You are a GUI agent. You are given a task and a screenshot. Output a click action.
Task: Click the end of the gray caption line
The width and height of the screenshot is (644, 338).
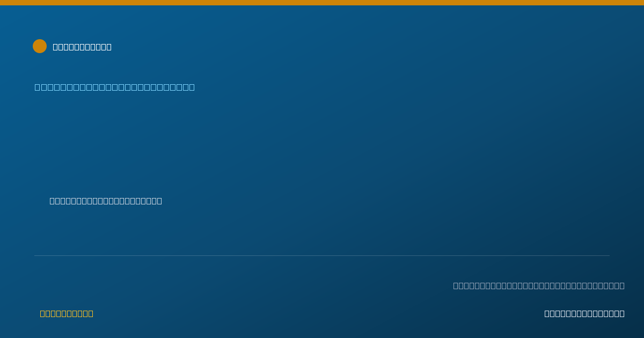(x=622, y=285)
